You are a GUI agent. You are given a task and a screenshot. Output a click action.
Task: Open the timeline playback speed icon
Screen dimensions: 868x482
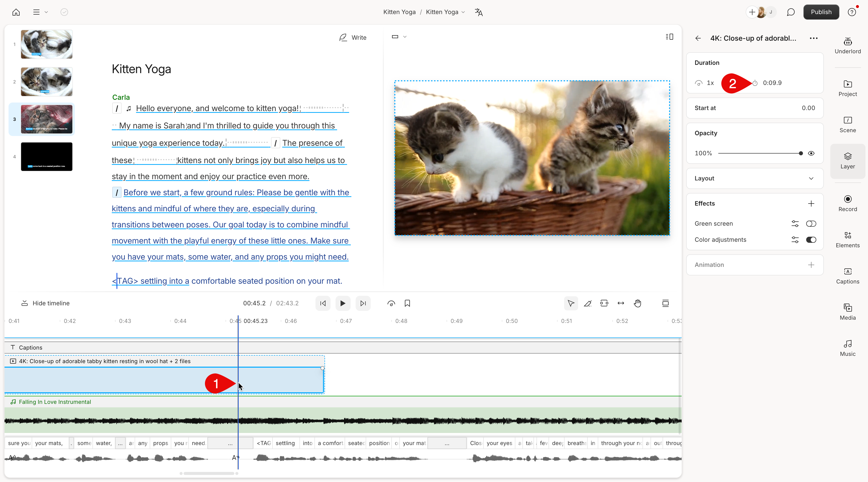click(x=391, y=303)
